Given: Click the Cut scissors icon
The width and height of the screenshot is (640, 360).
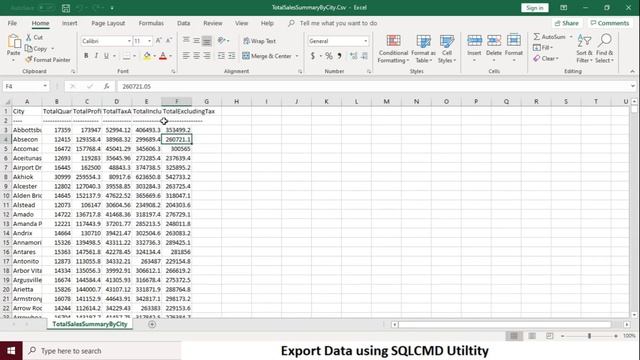Looking at the screenshot, I should click(29, 37).
